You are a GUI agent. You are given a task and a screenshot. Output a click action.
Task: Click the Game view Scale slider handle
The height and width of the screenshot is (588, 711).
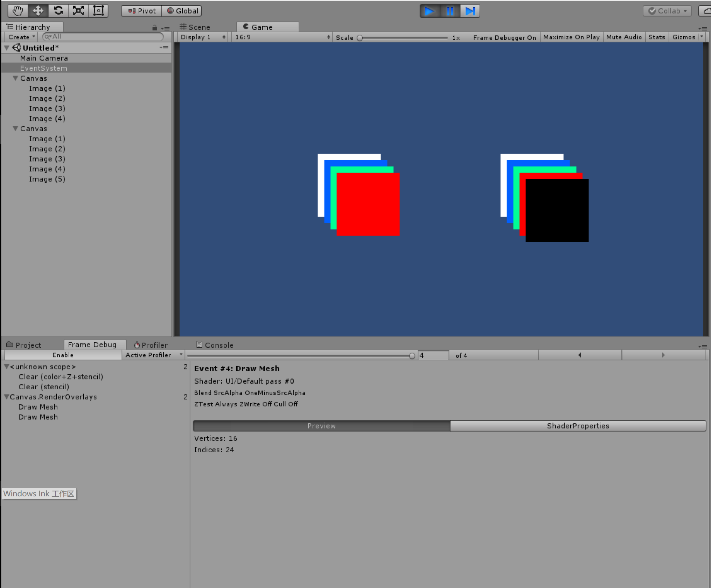(360, 38)
